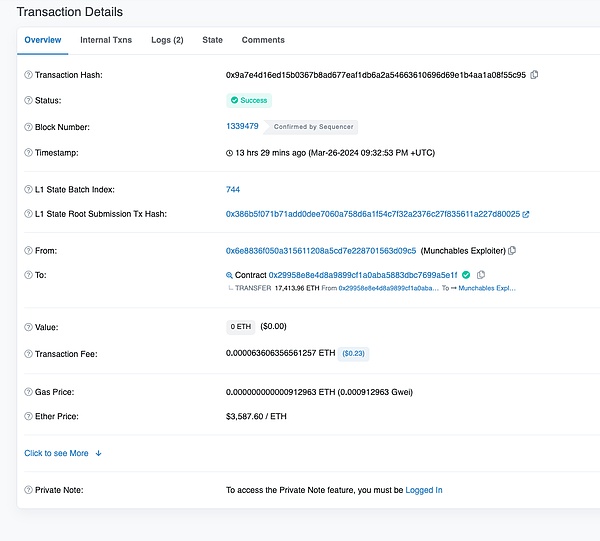
Task: Click the green verified checkmark beside contract address
Action: pyautogui.click(x=466, y=275)
